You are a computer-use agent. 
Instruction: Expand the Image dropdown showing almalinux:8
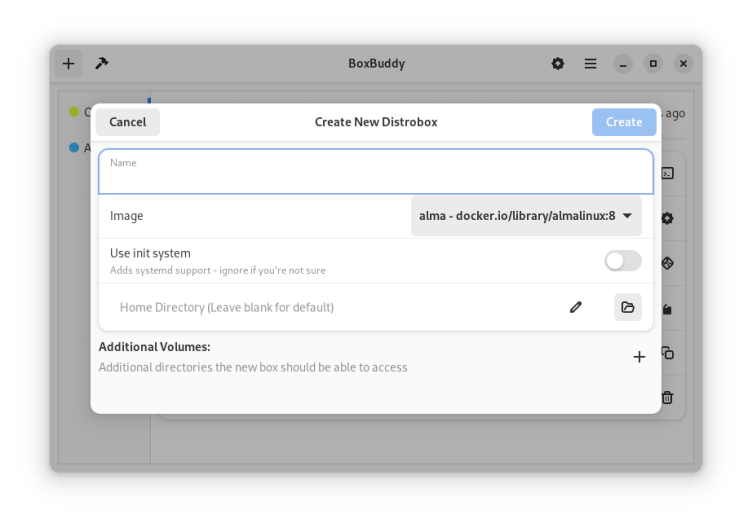point(526,216)
